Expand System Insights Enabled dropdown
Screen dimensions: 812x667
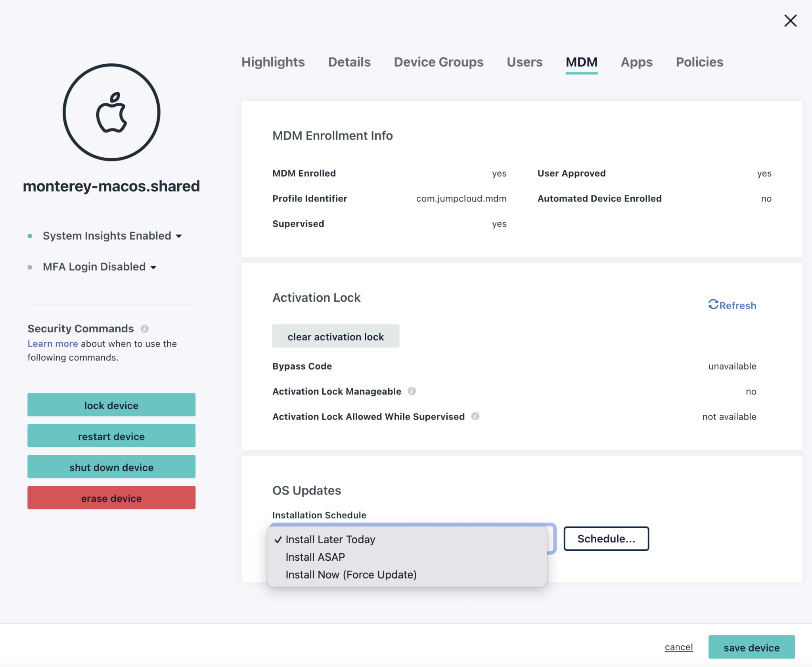[179, 236]
